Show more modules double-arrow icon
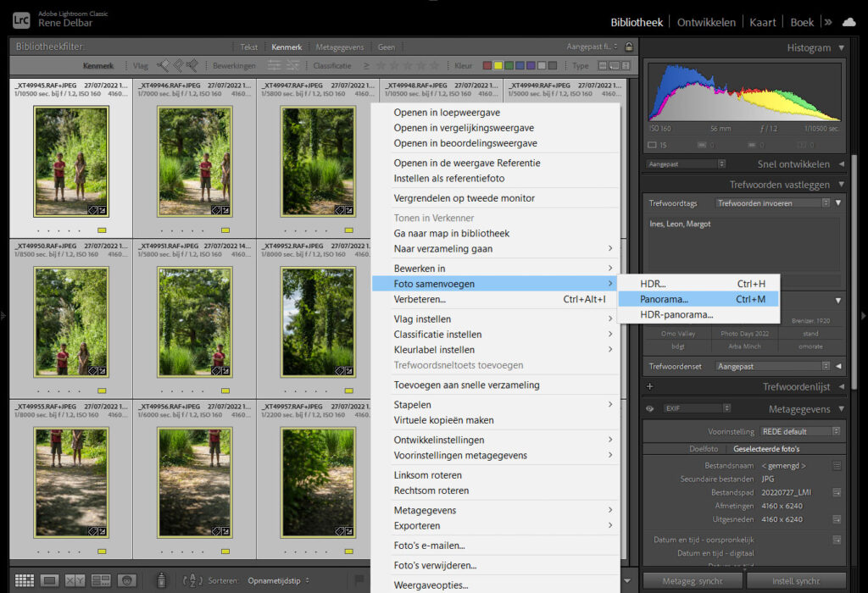This screenshot has width=868, height=593. [828, 22]
